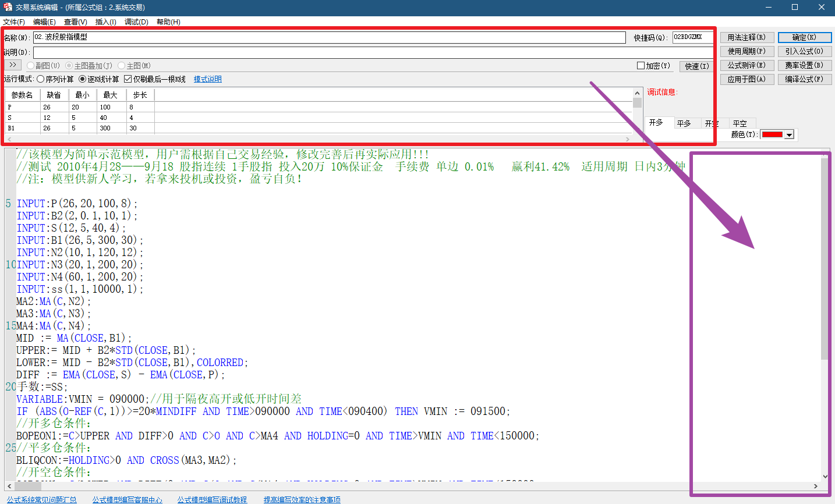Viewport: 835px width, 504px height.
Task: Select the 主图(M) radio button
Action: pos(134,66)
